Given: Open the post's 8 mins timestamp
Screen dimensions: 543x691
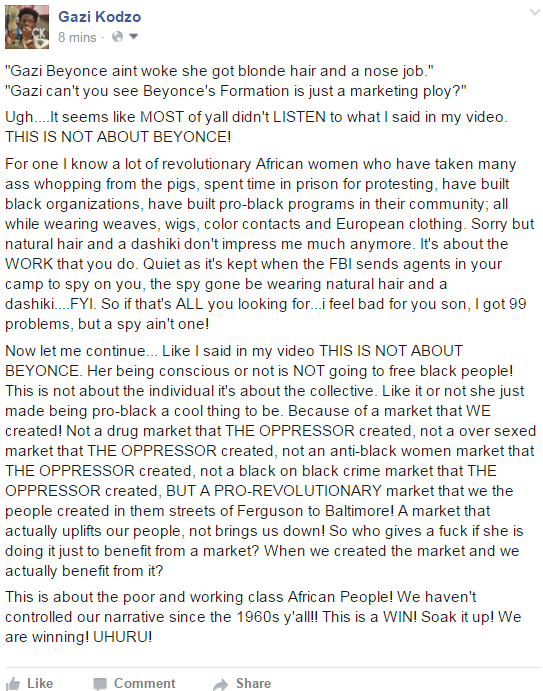Looking at the screenshot, I should [x=77, y=37].
